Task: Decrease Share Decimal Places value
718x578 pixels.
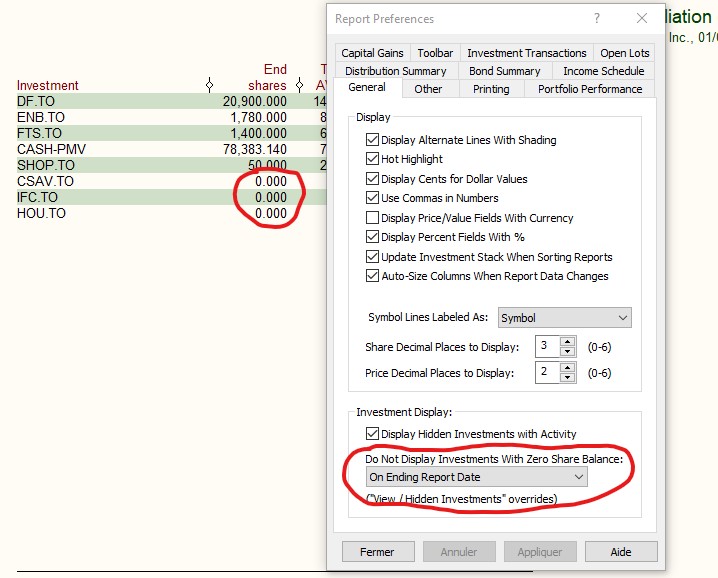Action: pyautogui.click(x=567, y=351)
